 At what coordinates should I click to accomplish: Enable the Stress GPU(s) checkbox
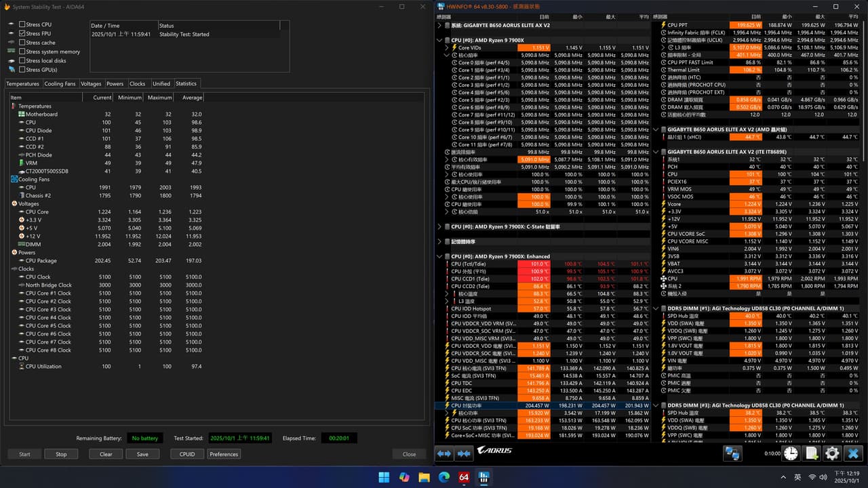[22, 70]
